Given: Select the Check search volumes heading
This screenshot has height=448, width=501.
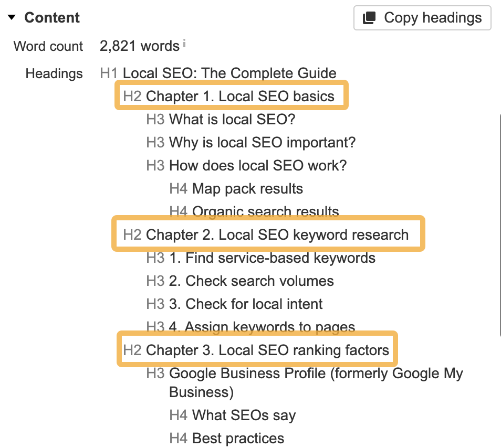Looking at the screenshot, I should click(x=250, y=281).
